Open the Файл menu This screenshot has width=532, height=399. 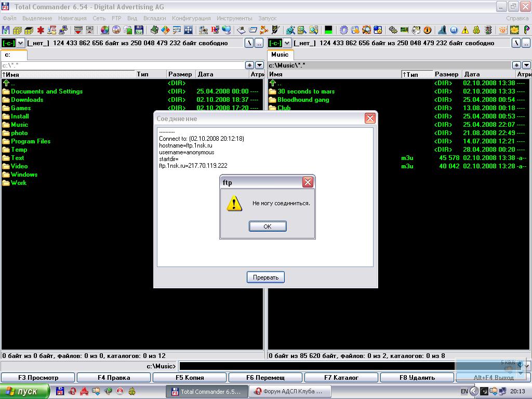(x=9, y=18)
